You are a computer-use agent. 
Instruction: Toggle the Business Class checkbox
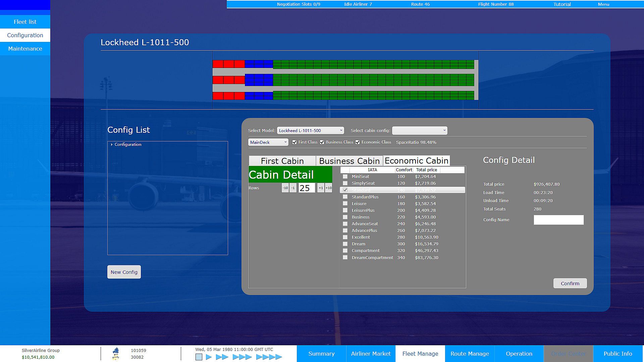[x=322, y=142]
